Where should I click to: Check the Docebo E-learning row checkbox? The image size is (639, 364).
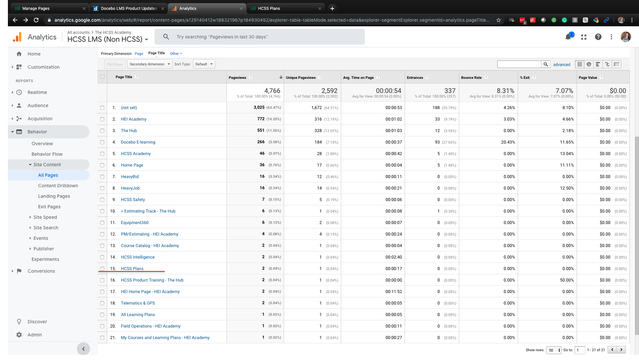click(102, 142)
